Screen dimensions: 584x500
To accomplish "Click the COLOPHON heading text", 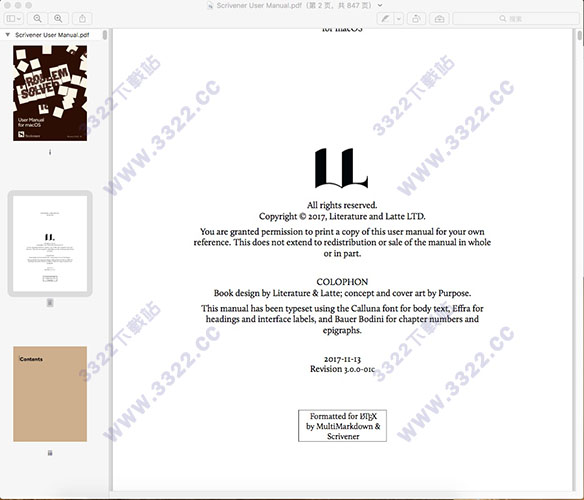I will [342, 282].
